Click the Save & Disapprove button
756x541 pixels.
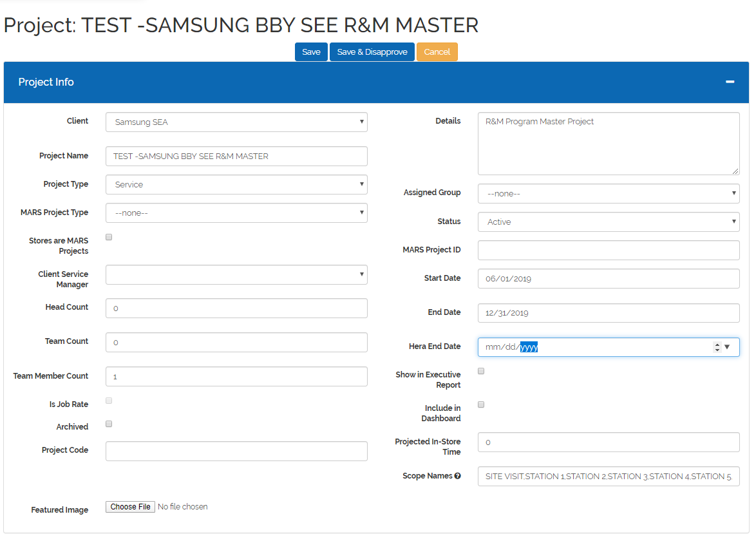tap(372, 52)
